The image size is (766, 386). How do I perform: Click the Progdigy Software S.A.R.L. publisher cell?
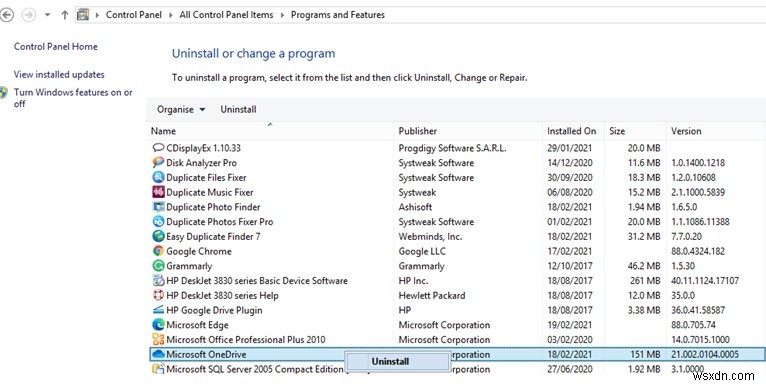(x=452, y=148)
